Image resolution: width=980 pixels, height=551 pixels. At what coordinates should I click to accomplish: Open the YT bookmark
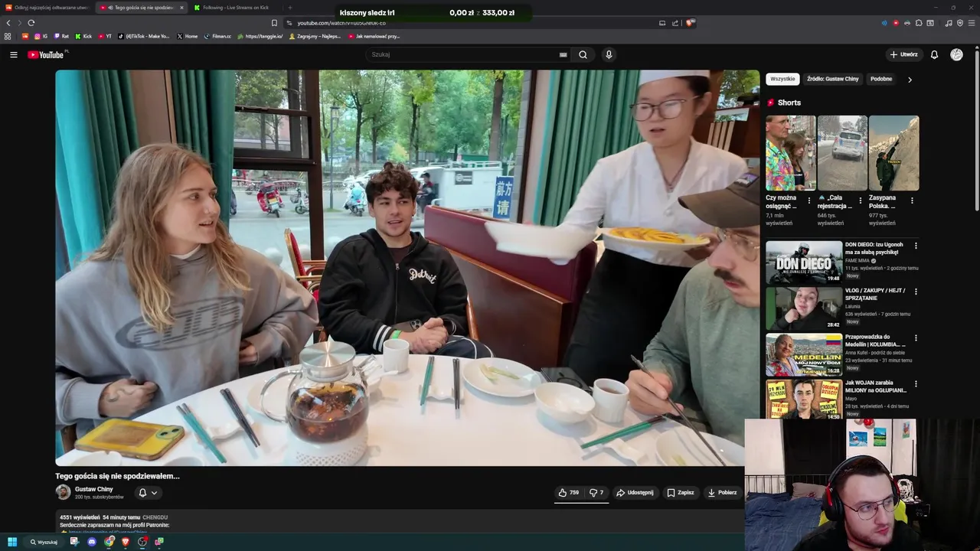click(x=105, y=36)
